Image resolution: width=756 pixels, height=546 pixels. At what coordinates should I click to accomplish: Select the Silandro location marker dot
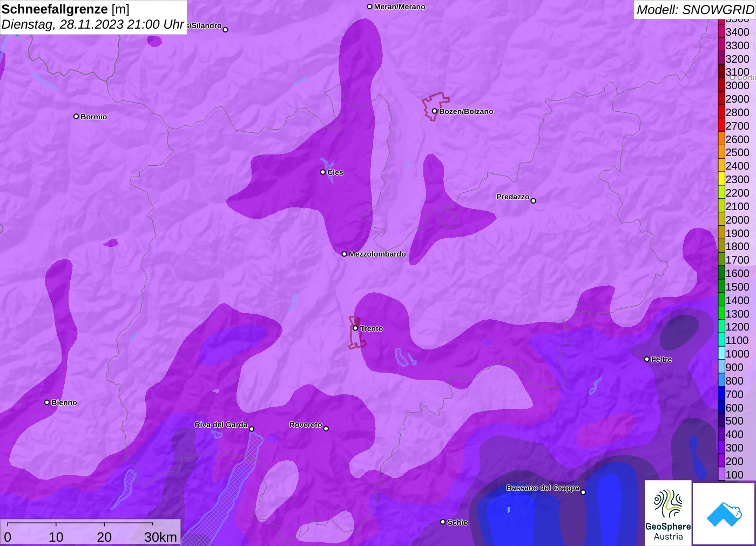(x=226, y=30)
